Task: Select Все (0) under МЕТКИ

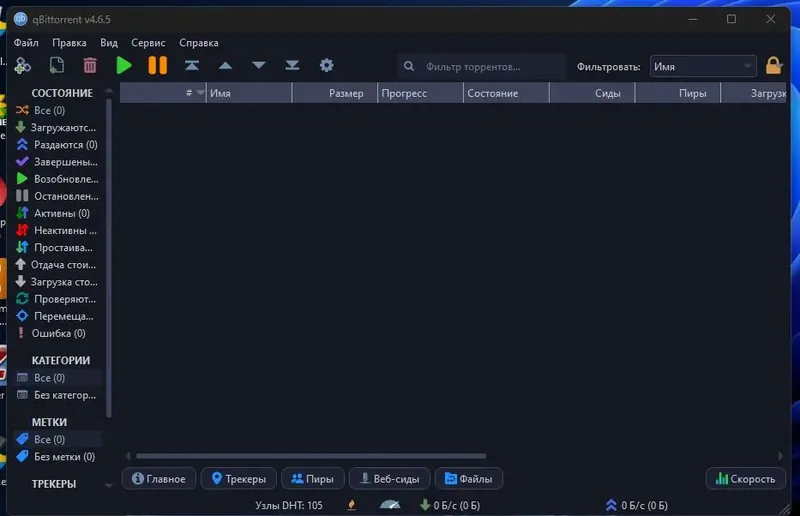Action: tap(58, 439)
